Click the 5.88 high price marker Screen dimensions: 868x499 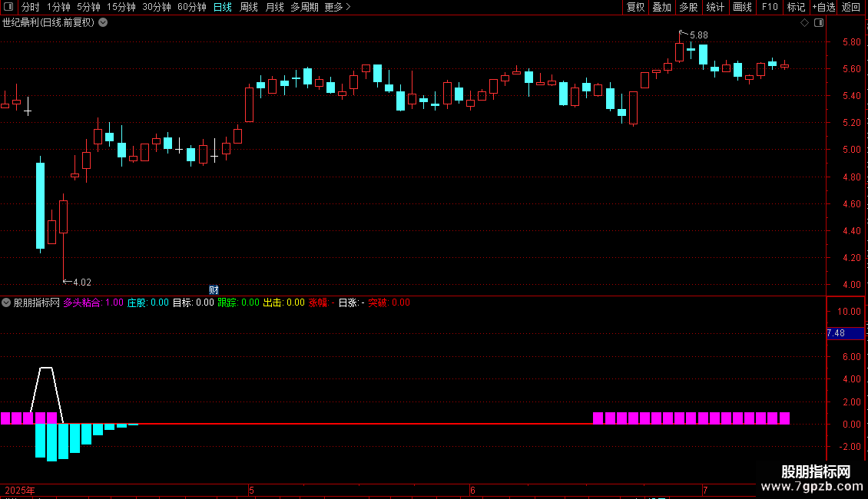698,35
